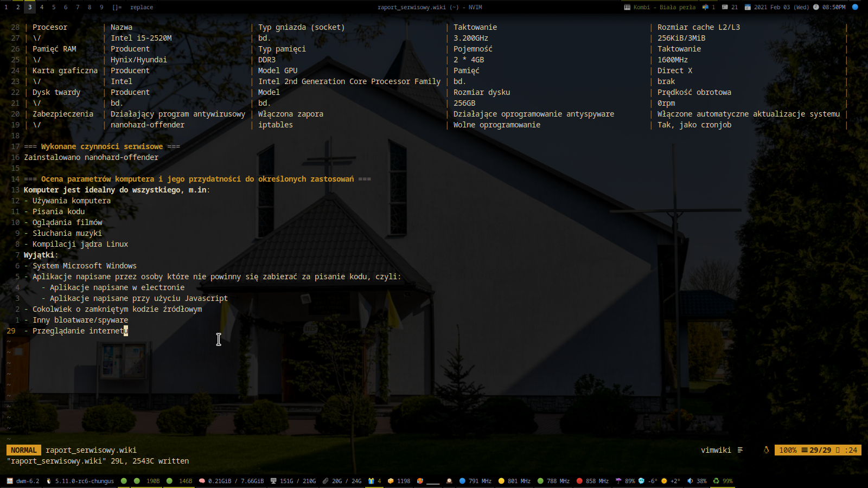Click the sun temperature icon
This screenshot has width=868, height=488.
[x=664, y=481]
